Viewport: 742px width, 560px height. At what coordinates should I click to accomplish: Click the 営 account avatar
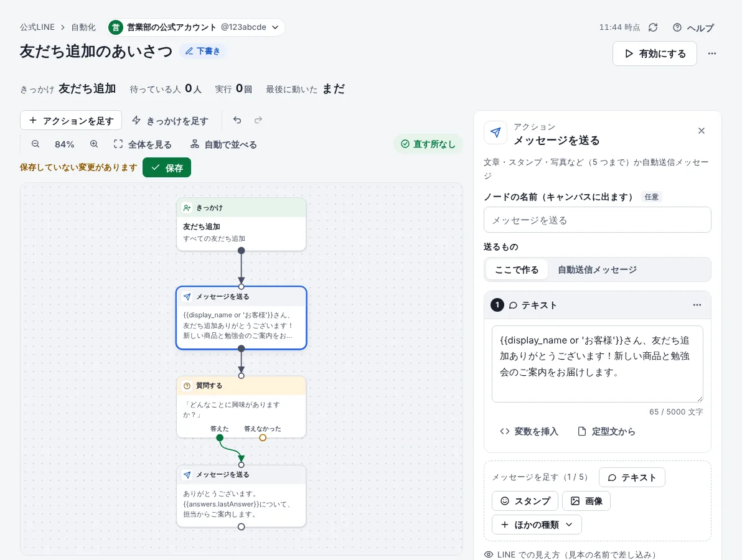(116, 27)
